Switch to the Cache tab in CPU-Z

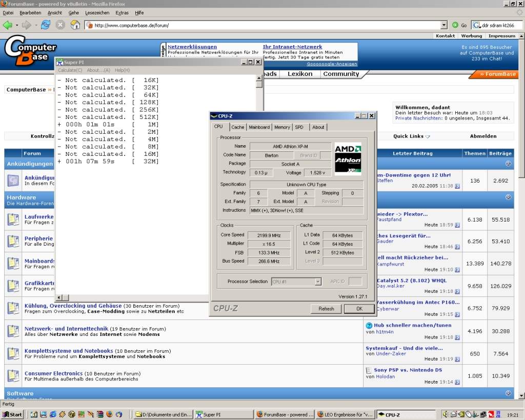[x=238, y=127]
